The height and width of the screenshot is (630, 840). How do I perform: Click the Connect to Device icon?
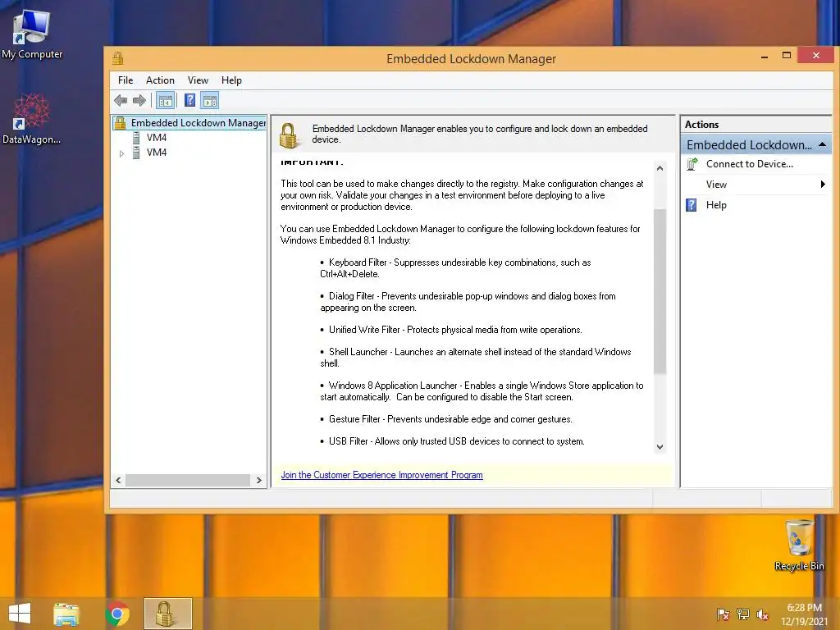[x=692, y=164]
